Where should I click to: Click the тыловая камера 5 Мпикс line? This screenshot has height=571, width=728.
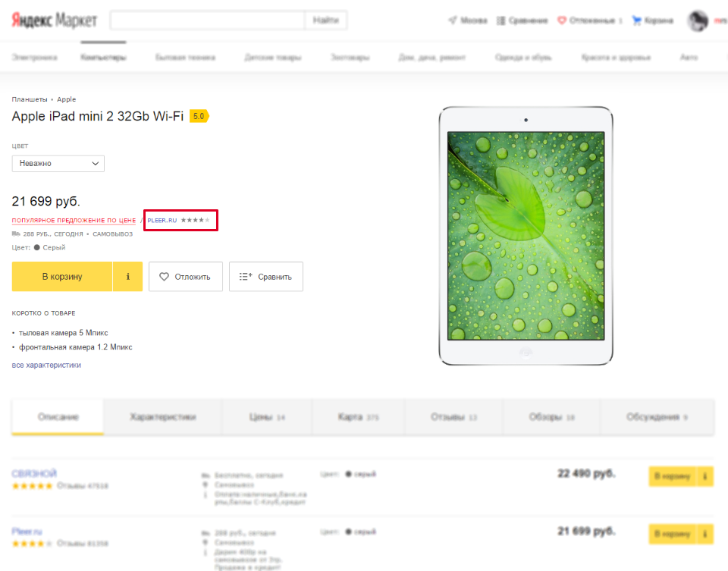[63, 333]
